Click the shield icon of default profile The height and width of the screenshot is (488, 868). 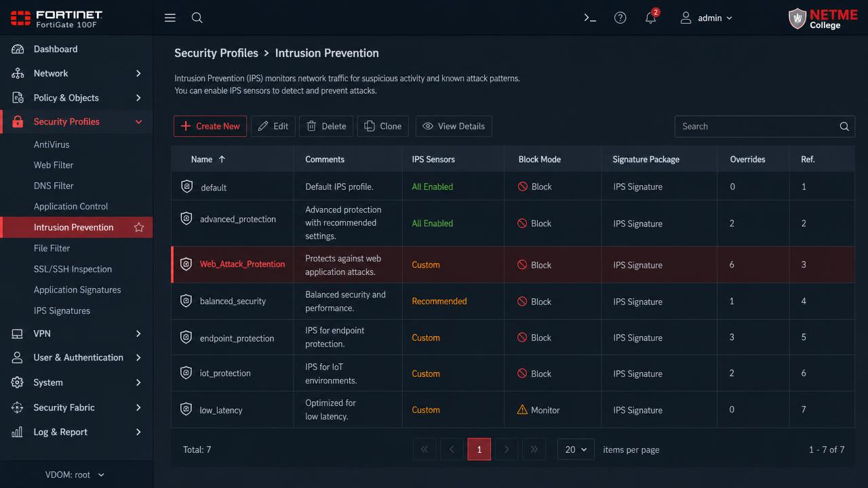pyautogui.click(x=186, y=186)
